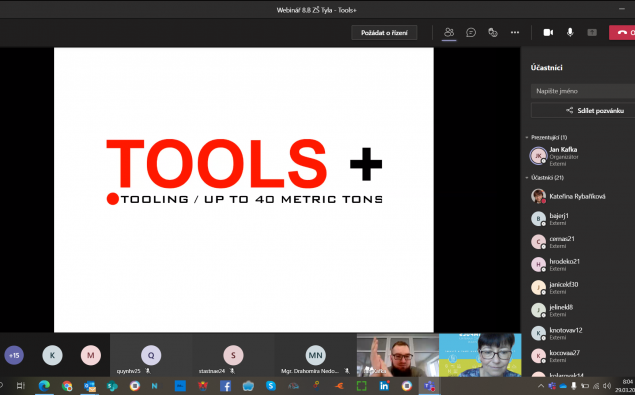Open LinkedIn icon in the taskbar
Viewport: 635px width, 395px height.
click(384, 386)
